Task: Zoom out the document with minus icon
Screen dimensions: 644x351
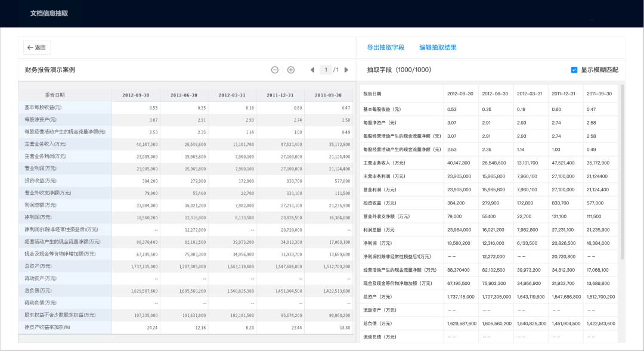Action: point(275,70)
